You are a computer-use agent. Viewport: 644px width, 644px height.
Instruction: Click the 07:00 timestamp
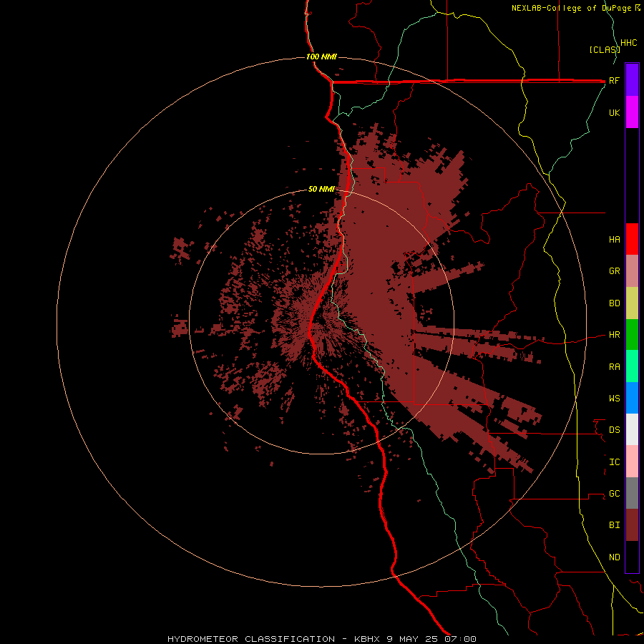pos(459,639)
